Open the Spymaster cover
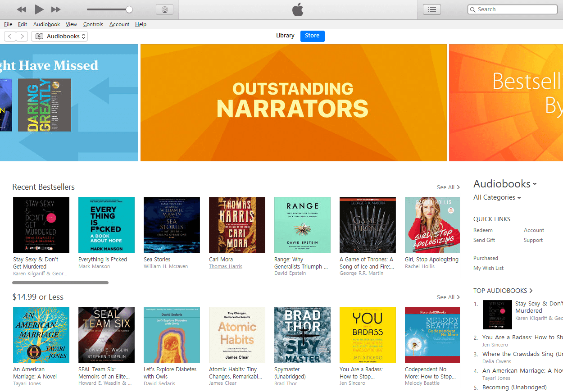Screen dimensions: 563x392 coord(302,335)
